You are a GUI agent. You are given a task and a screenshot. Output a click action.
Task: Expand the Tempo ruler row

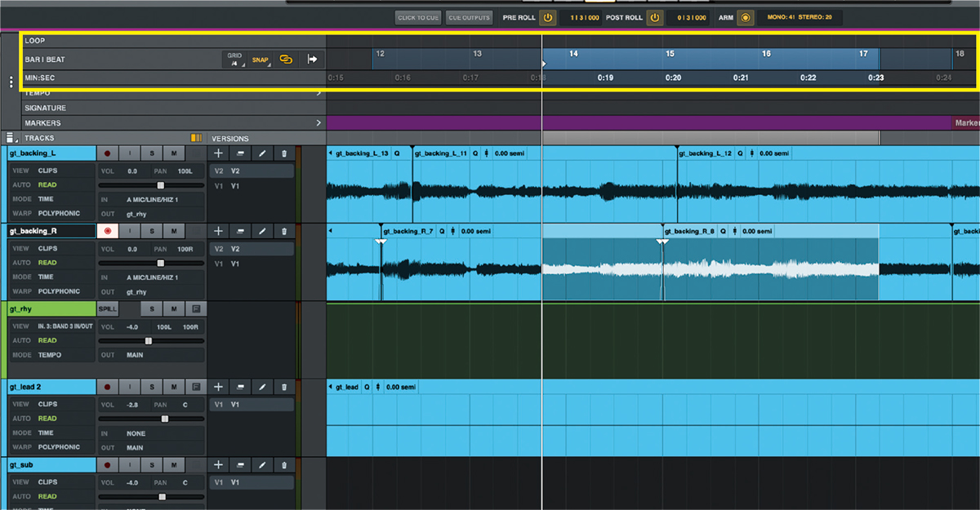(x=318, y=93)
